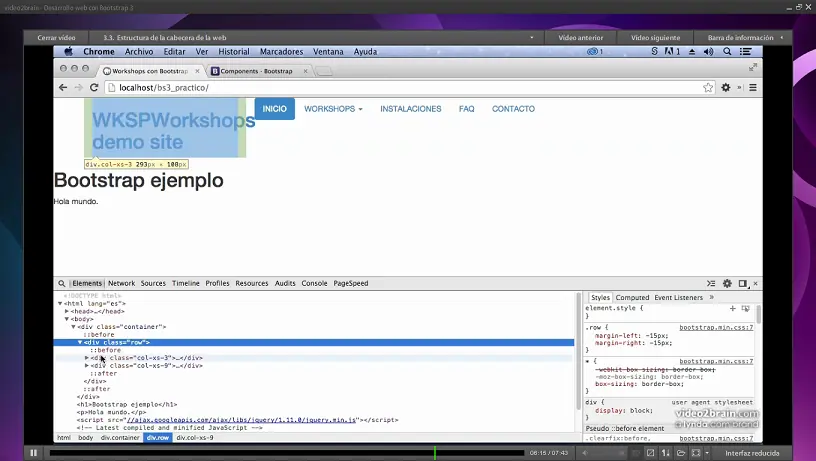Pause the video with the player's pause button
Image resolution: width=816 pixels, height=461 pixels.
coord(33,453)
